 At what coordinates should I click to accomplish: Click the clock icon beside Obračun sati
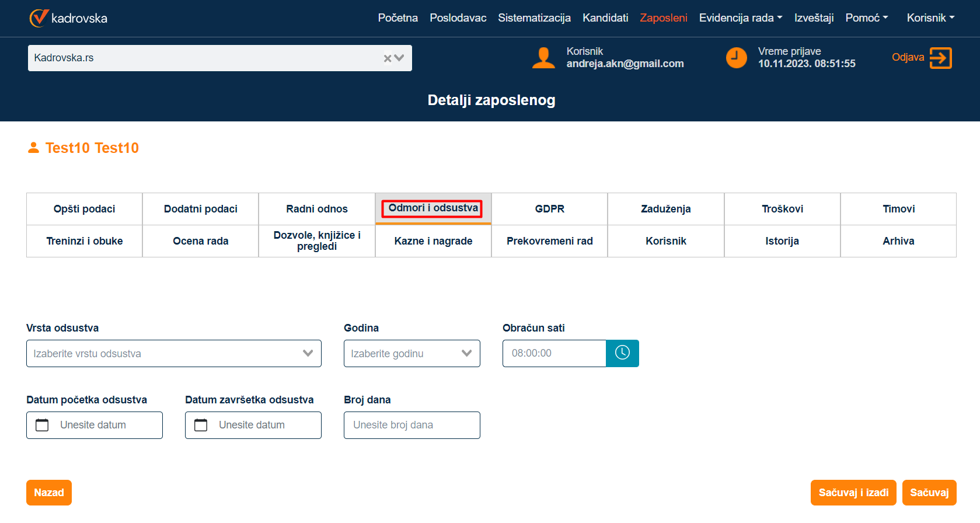pyautogui.click(x=622, y=353)
